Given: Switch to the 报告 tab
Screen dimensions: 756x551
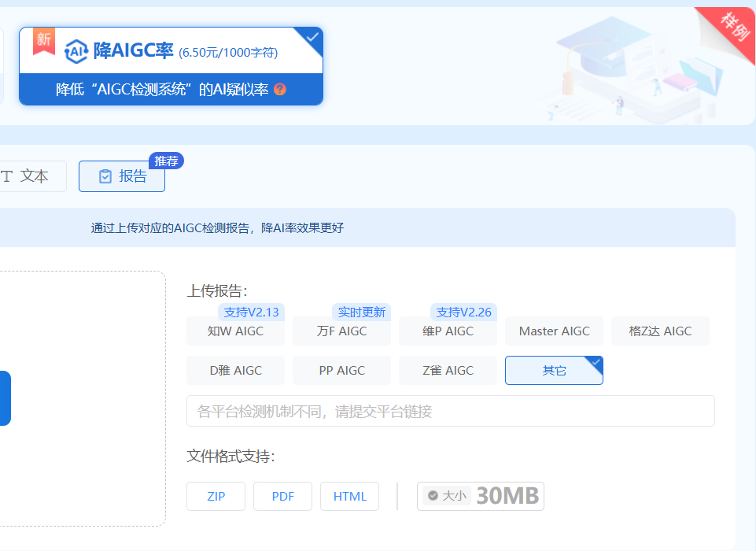Looking at the screenshot, I should click(122, 176).
